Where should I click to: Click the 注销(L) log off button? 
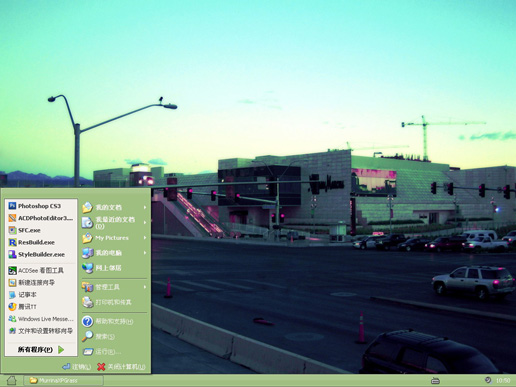(76, 367)
